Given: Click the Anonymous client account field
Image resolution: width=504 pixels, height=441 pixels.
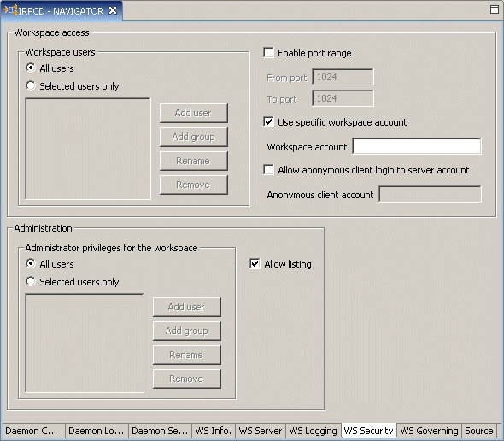Looking at the screenshot, I should tap(430, 194).
